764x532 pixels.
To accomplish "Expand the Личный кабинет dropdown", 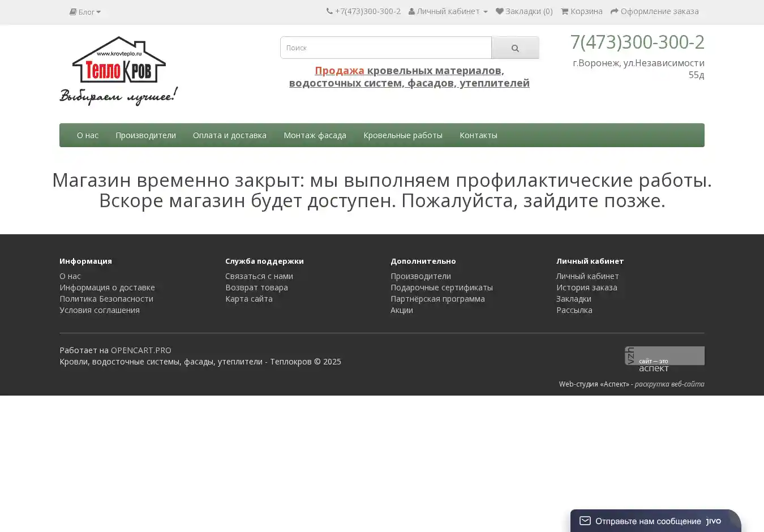I will point(448,11).
